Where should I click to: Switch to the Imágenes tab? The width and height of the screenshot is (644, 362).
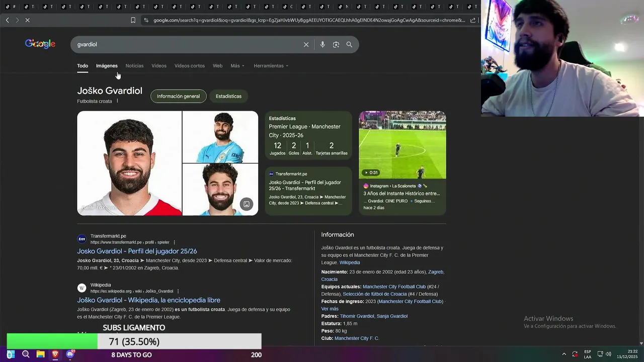107,66
